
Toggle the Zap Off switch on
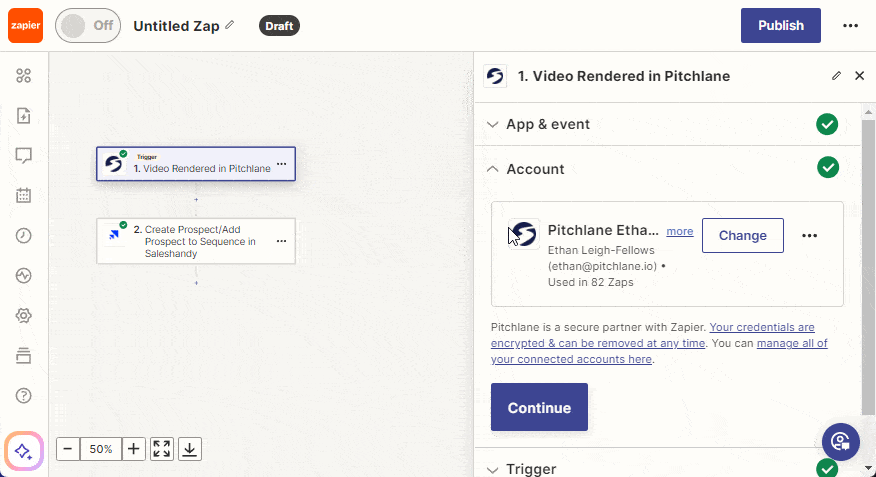[88, 26]
